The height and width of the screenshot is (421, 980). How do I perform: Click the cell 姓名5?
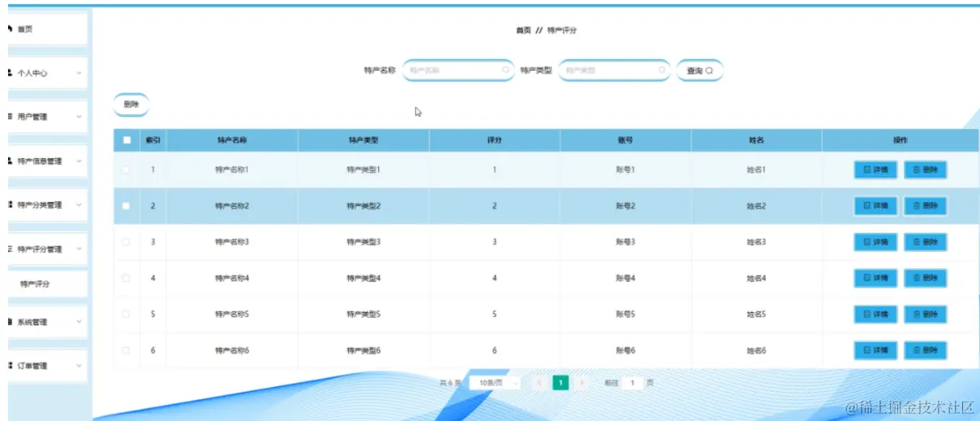point(756,314)
